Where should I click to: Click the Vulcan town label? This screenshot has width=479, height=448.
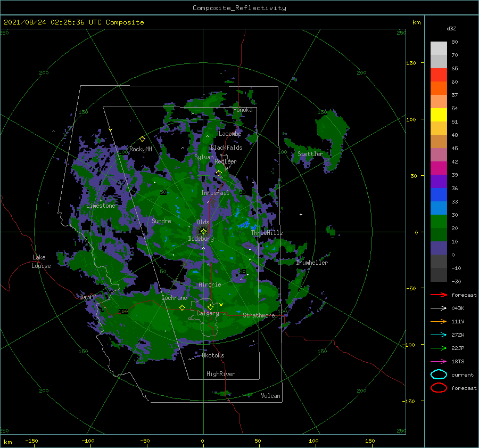point(271,396)
